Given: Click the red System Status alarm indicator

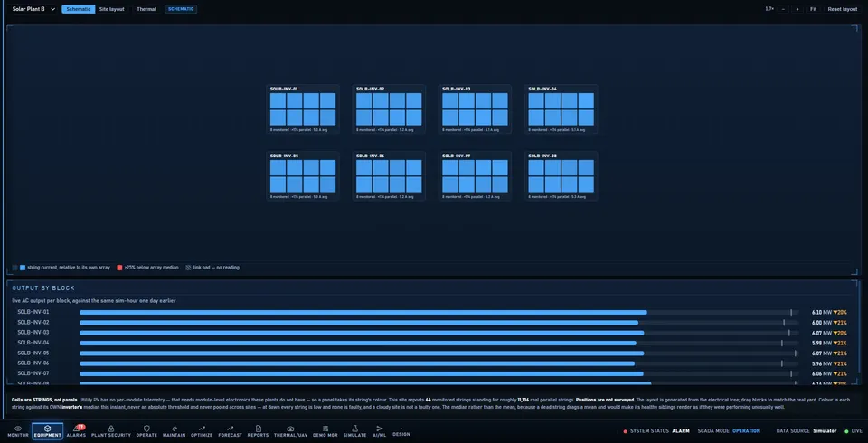Looking at the screenshot, I should pyautogui.click(x=625, y=431).
